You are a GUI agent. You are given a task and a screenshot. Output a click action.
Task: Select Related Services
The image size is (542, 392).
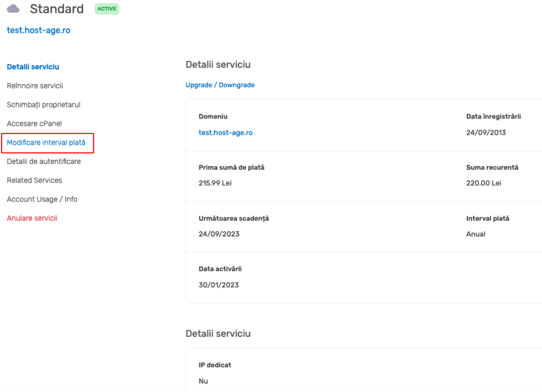(x=34, y=180)
